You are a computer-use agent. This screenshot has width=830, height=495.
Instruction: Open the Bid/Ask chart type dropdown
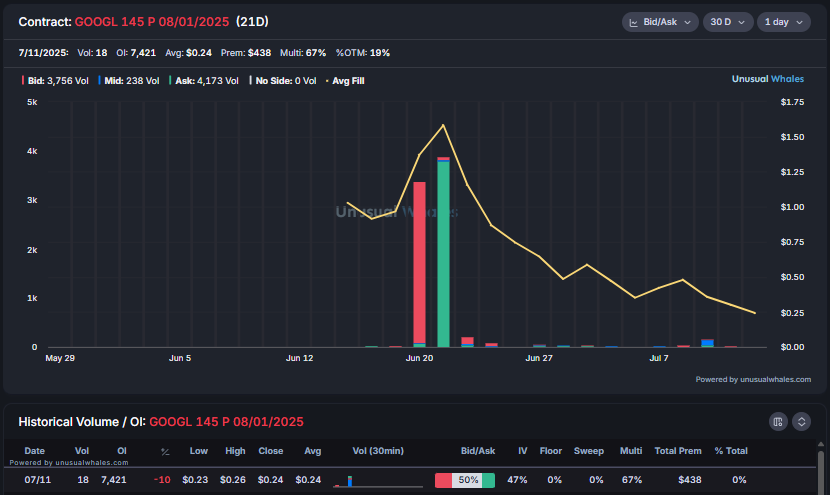[660, 22]
